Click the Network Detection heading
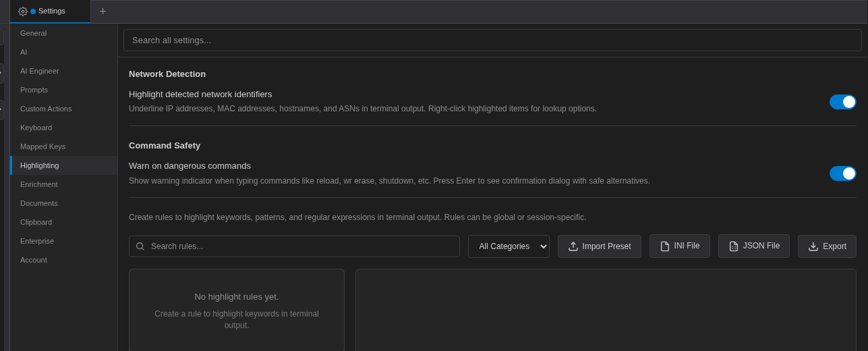This screenshot has height=351, width=868. 167,74
